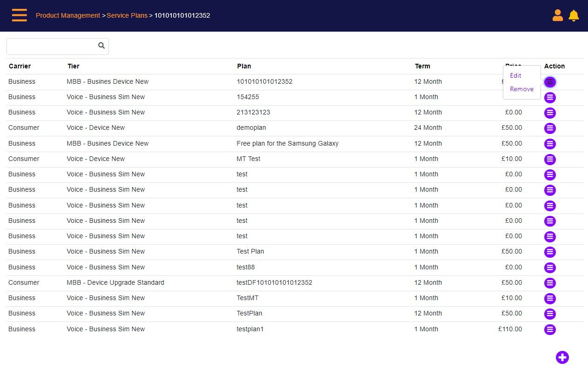Open action menu for testDF101010101012352
This screenshot has height=382, width=588.
coord(550,283)
